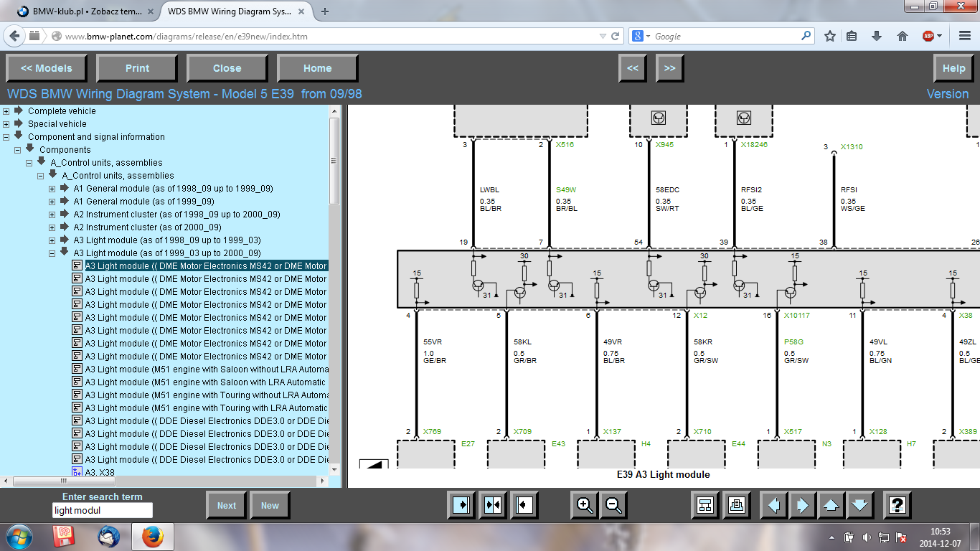Image resolution: width=980 pixels, height=551 pixels.
Task: Pan the diagram right with the arrow icon
Action: [x=802, y=505]
